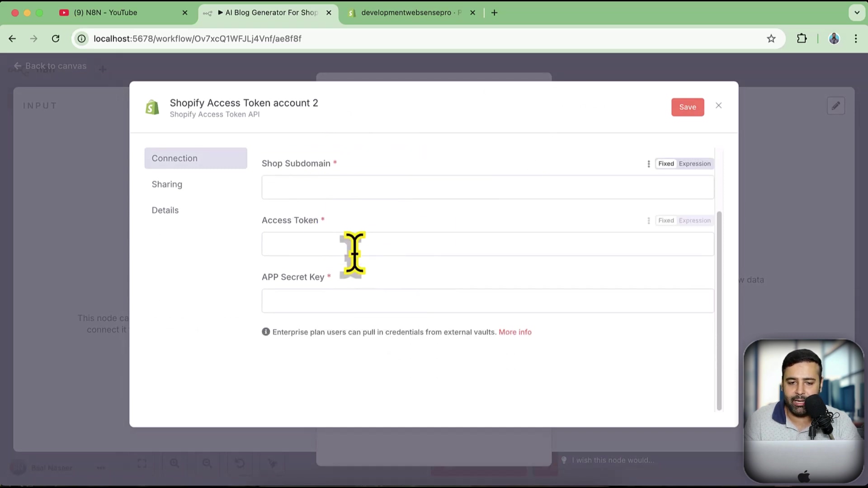
Task: Open browser extensions puzzle icon
Action: pyautogui.click(x=802, y=39)
